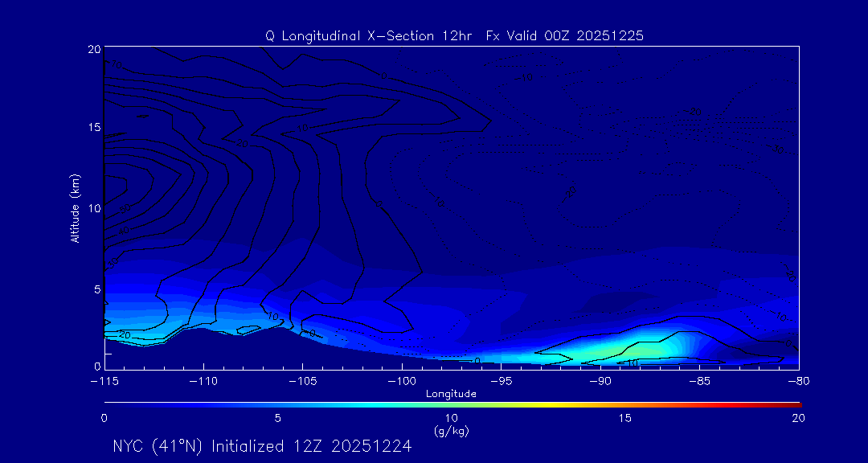Click the "-100" longitude tick label
The height and width of the screenshot is (463, 868).
click(402, 382)
